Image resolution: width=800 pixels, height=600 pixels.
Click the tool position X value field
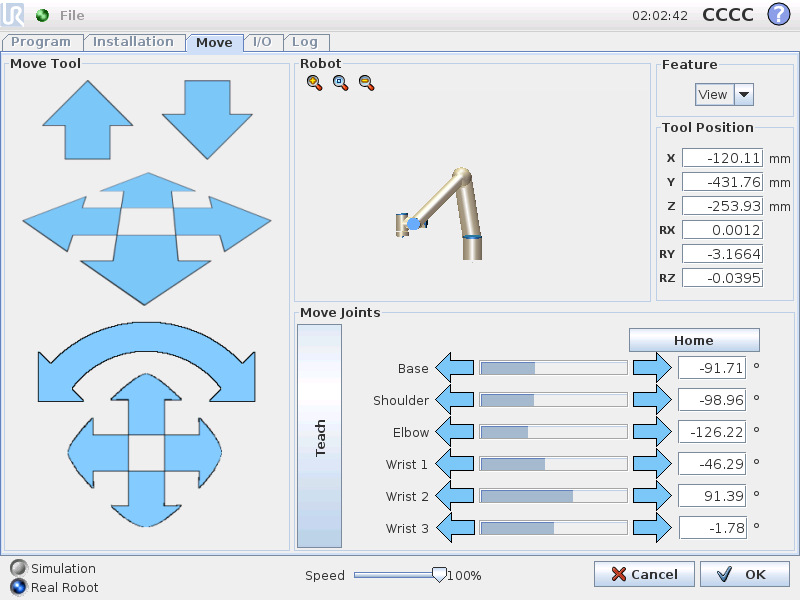(722, 158)
